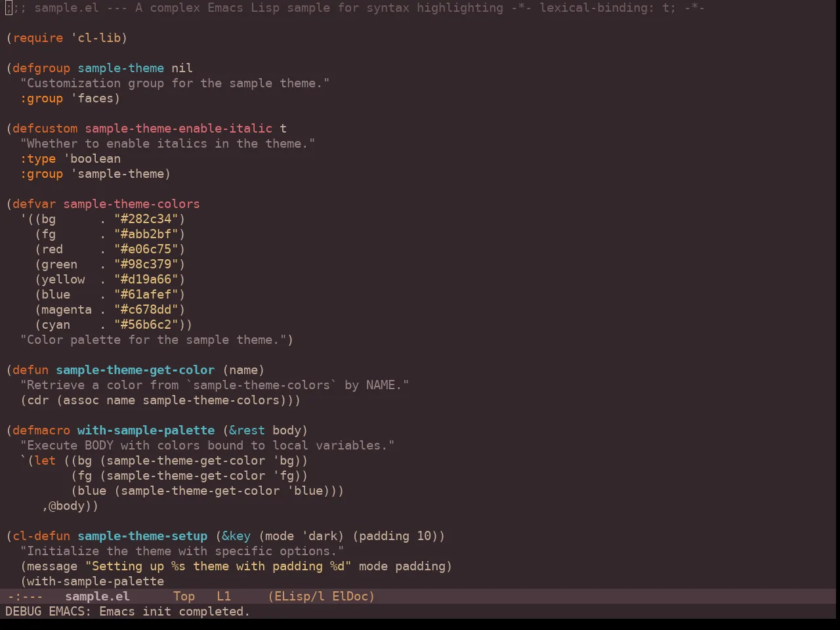Screen dimensions: 840x630
Task: Click the 'cl-lib symbol
Action: pyautogui.click(x=95, y=38)
